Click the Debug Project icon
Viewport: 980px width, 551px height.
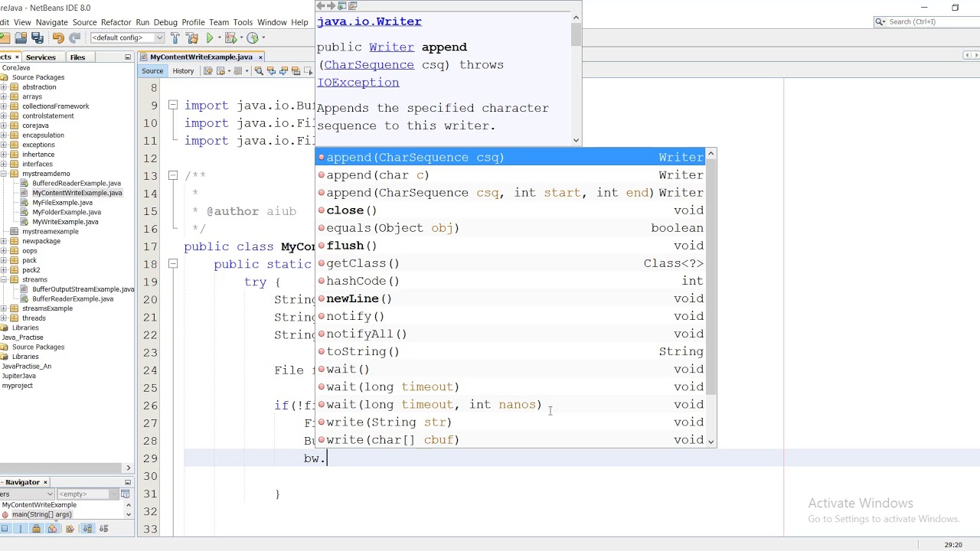pyautogui.click(x=230, y=37)
